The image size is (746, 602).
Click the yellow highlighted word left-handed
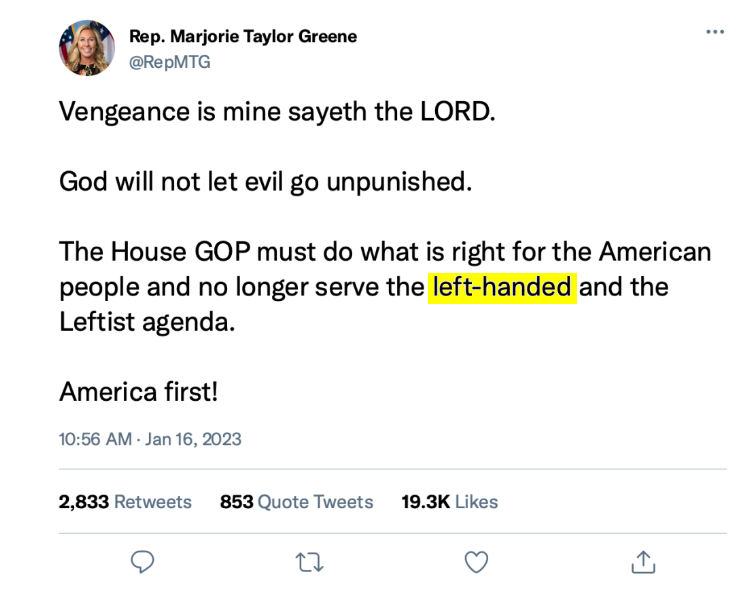(502, 287)
